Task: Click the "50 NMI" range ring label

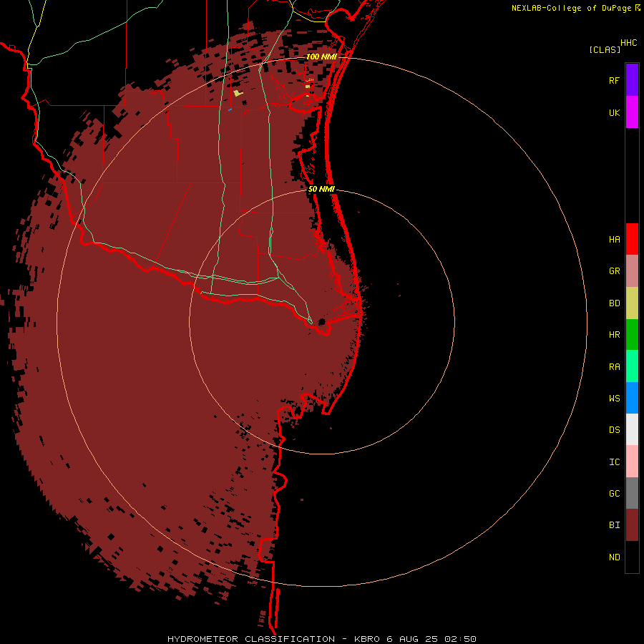Action: point(321,189)
